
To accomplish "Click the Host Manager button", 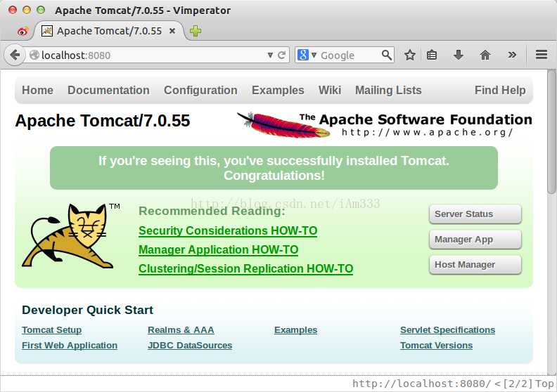I will click(x=475, y=265).
